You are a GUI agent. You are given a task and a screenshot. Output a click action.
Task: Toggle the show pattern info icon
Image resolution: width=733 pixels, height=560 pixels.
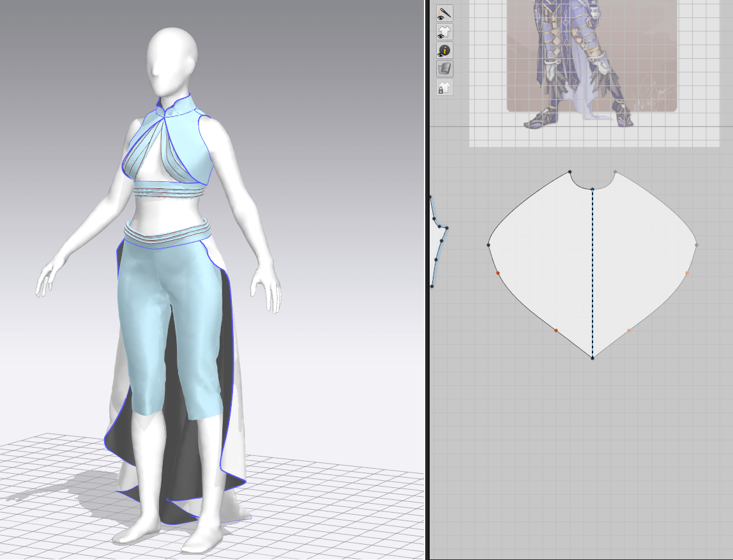point(444,50)
